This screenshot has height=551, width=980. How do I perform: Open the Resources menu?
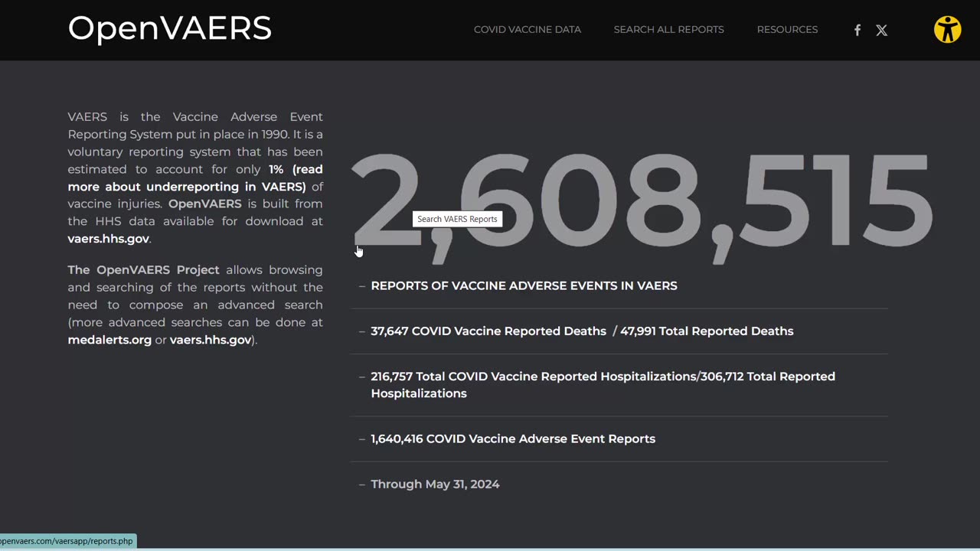(x=787, y=30)
